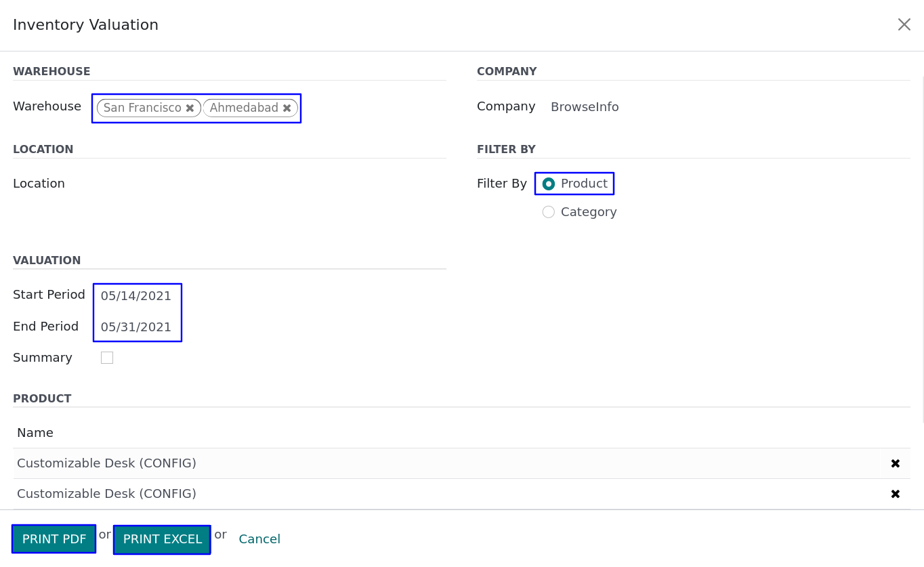
Task: Click PRINT EXCEL button
Action: click(x=163, y=539)
